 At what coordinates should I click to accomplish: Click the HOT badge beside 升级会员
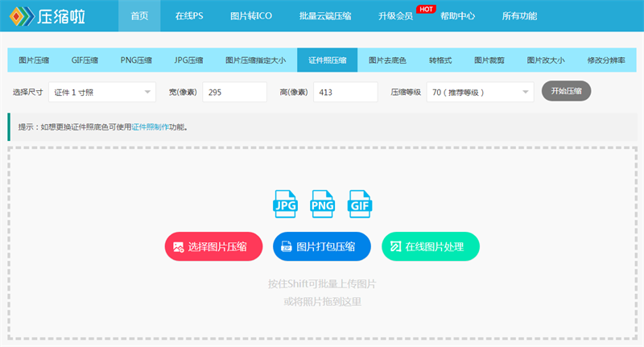pos(426,9)
